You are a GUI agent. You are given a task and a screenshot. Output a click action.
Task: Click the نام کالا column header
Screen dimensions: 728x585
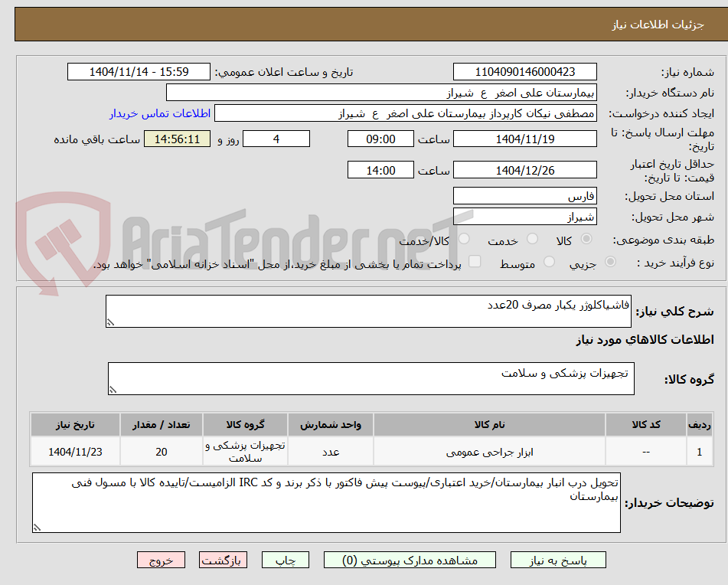pos(489,425)
